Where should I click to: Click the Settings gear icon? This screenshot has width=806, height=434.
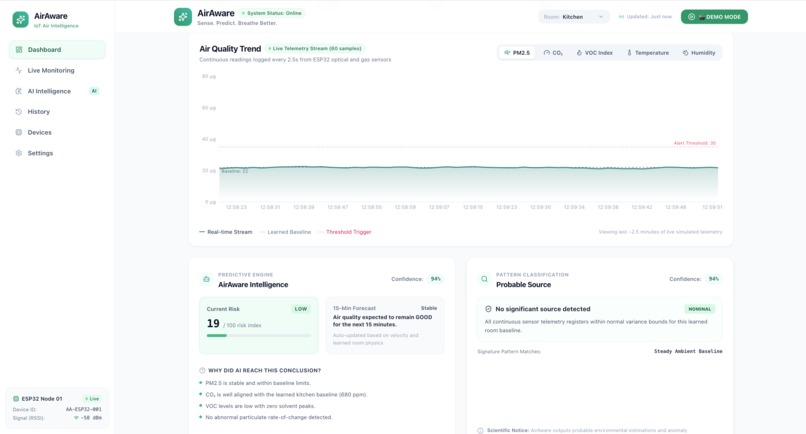(19, 153)
